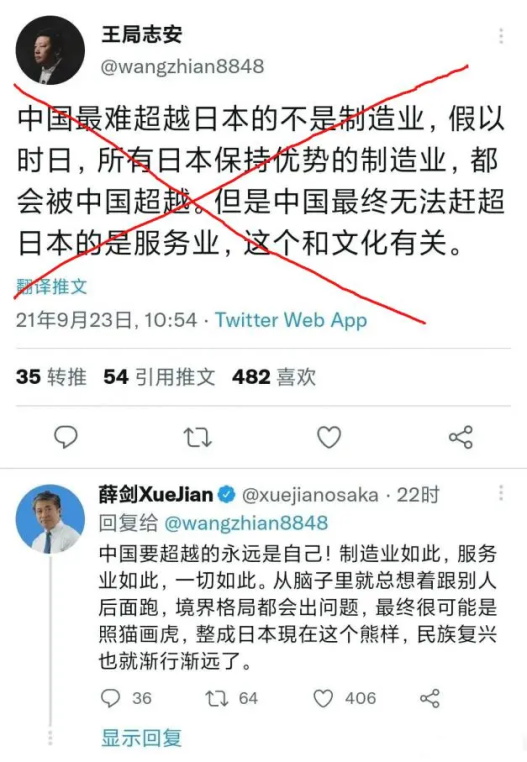
Task: Like the main tweet with the heart icon
Action: click(x=329, y=436)
